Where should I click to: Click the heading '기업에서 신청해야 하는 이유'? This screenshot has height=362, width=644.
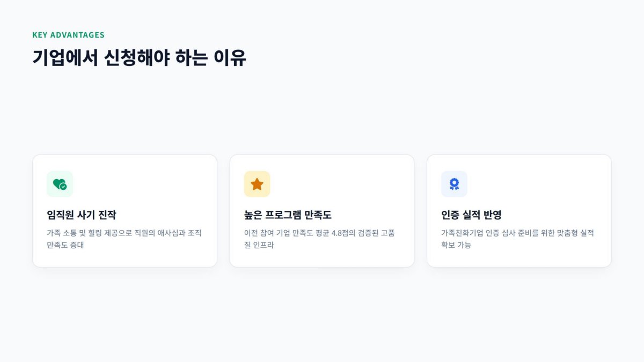tap(139, 57)
